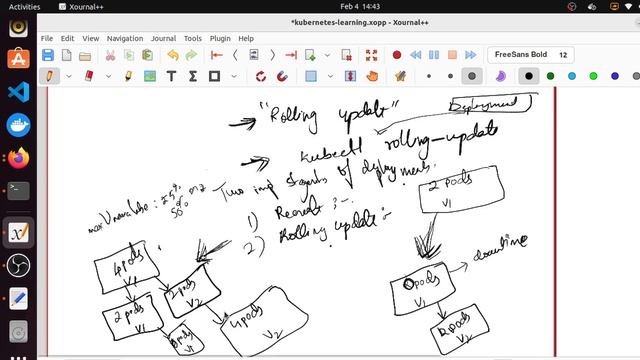Go to the previous page
The image size is (640, 360).
[x=235, y=55]
